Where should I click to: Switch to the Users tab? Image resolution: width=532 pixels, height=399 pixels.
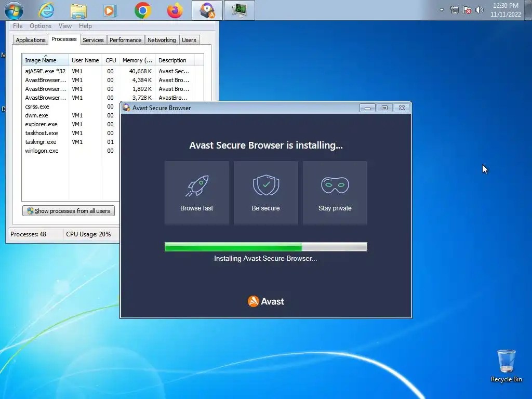coord(189,40)
